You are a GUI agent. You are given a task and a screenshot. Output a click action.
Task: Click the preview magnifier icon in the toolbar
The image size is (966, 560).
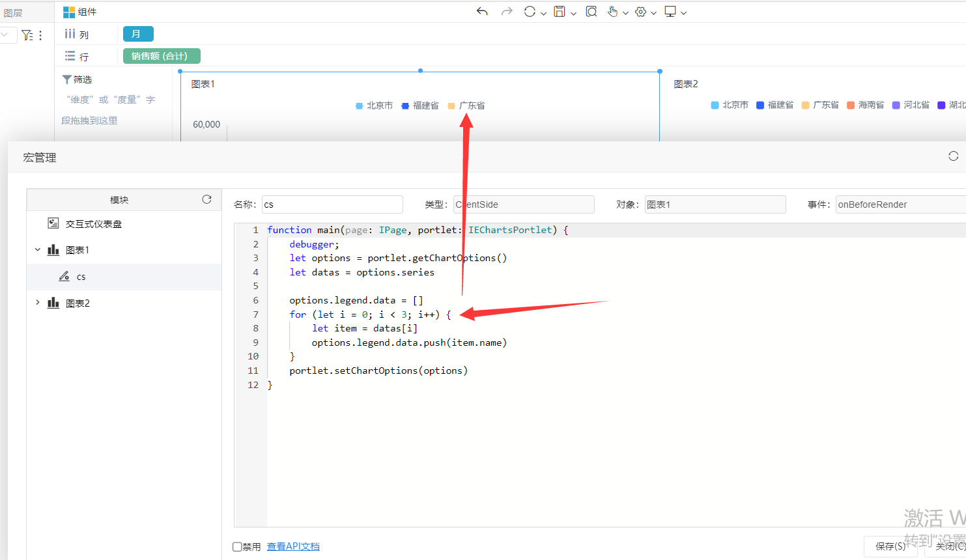click(x=591, y=12)
